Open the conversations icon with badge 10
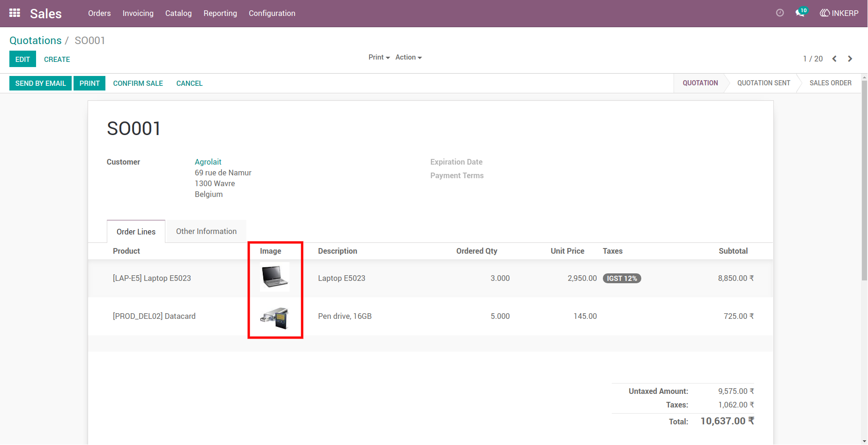The height and width of the screenshot is (445, 868). (x=801, y=13)
